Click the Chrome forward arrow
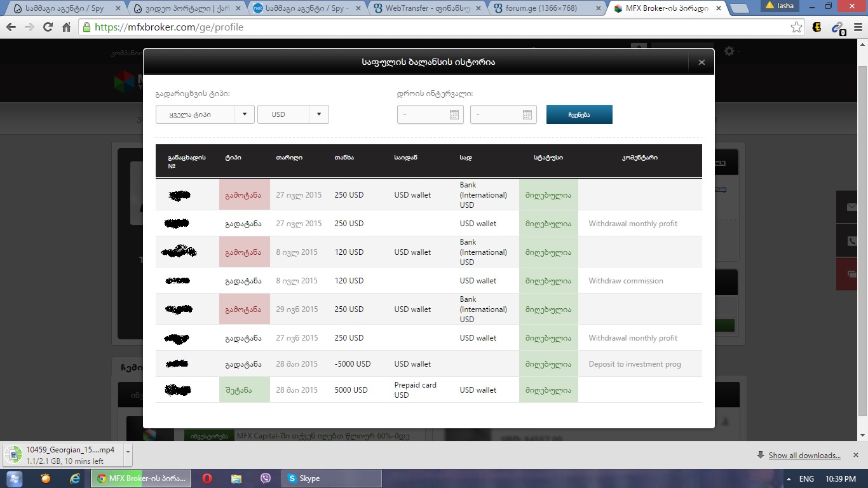 [29, 27]
